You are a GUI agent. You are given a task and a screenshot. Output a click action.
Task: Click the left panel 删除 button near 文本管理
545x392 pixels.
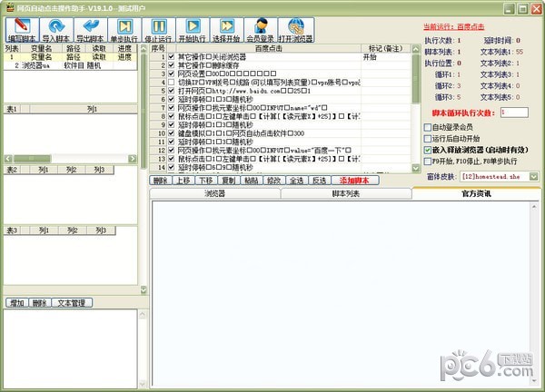(x=40, y=303)
